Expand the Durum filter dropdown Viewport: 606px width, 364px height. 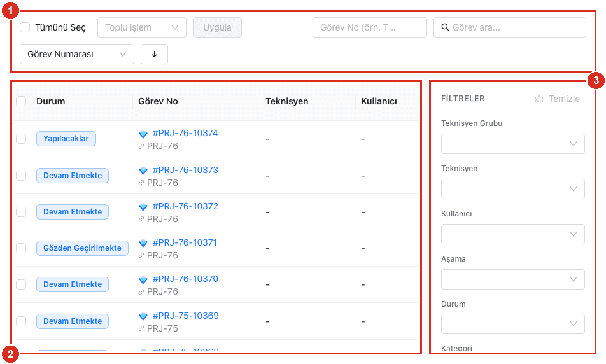513,324
